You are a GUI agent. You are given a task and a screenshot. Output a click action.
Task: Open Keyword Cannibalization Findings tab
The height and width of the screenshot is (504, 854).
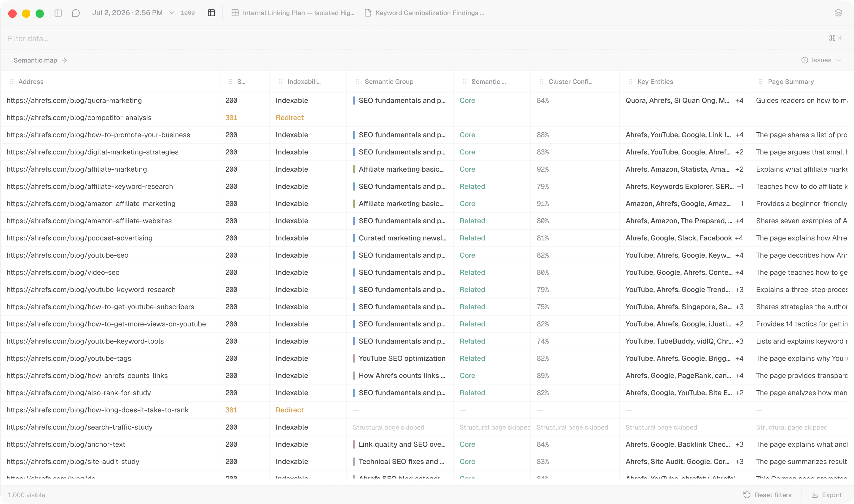(425, 13)
